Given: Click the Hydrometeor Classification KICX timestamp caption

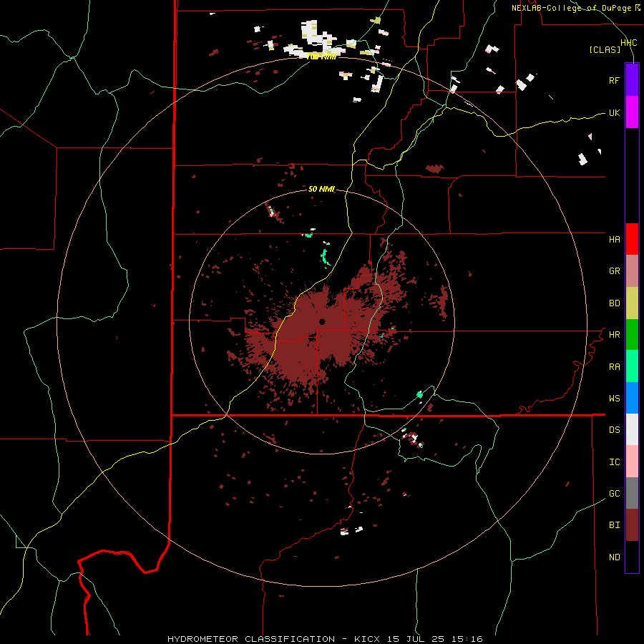Looking at the screenshot, I should [325, 639].
